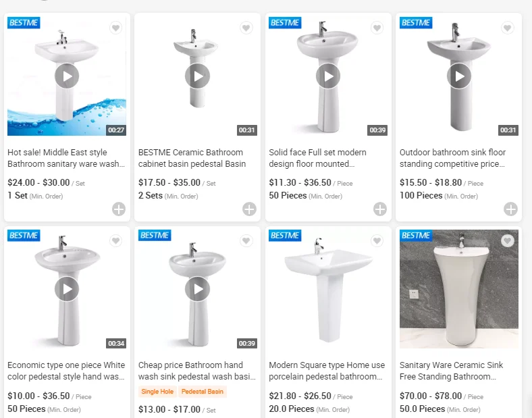532x418 pixels.
Task: Click plus icon on Solid face Full set product
Action: coord(380,209)
